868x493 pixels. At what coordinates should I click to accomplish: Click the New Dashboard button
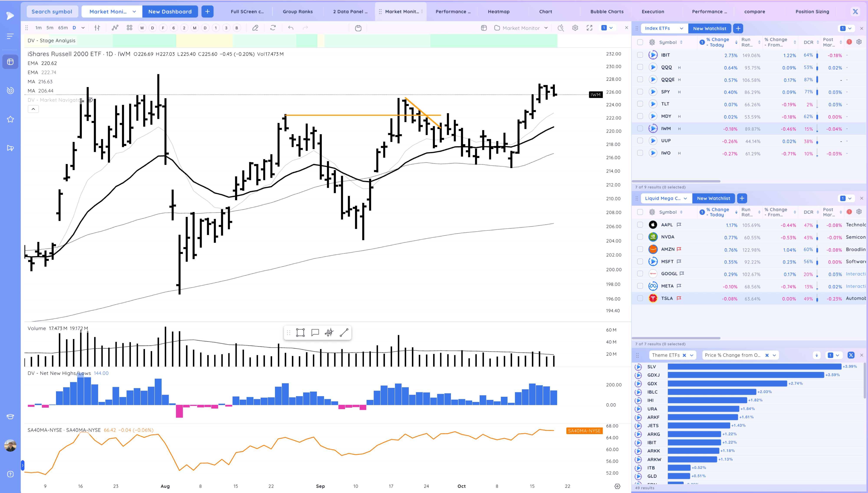click(x=170, y=12)
